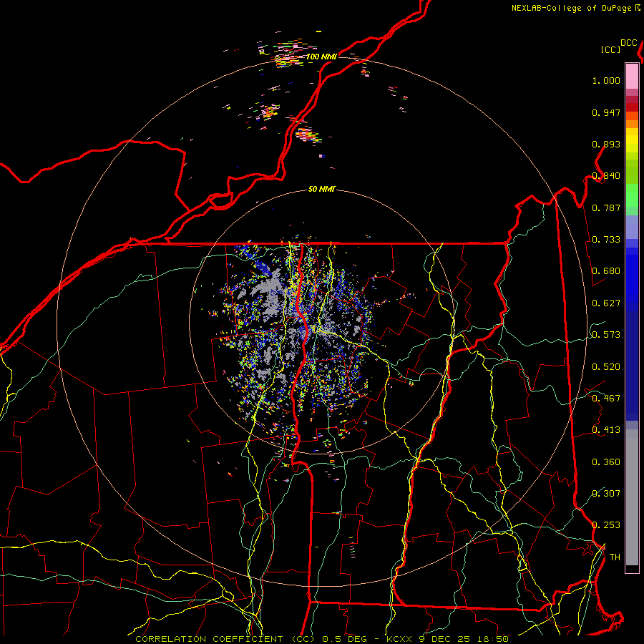Screen dimensions: 644x644
Task: Click the 100 NMI range ring label
Action: point(321,57)
